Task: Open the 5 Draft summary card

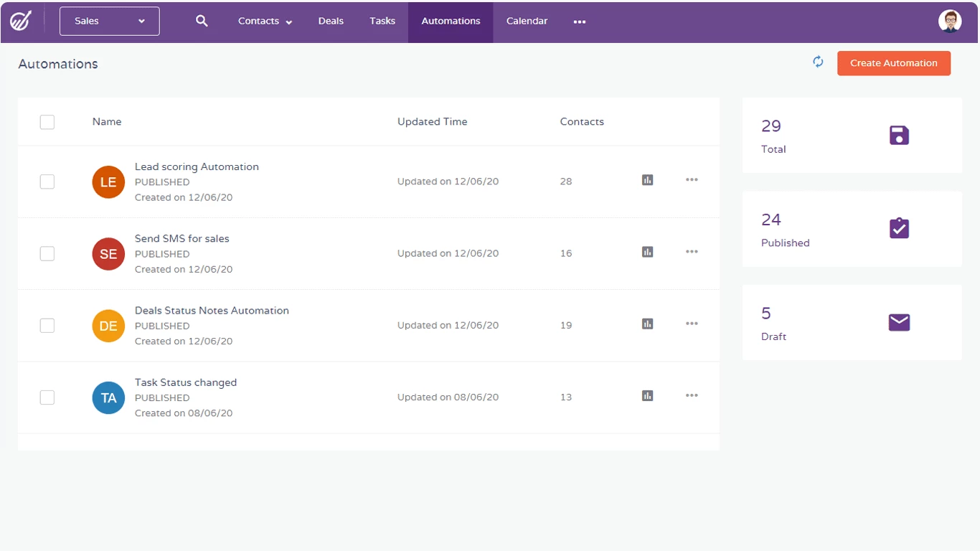Action: pyautogui.click(x=852, y=323)
